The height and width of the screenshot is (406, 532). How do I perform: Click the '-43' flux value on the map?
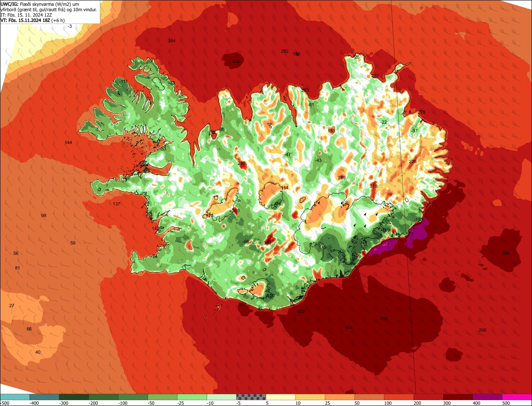(318, 160)
